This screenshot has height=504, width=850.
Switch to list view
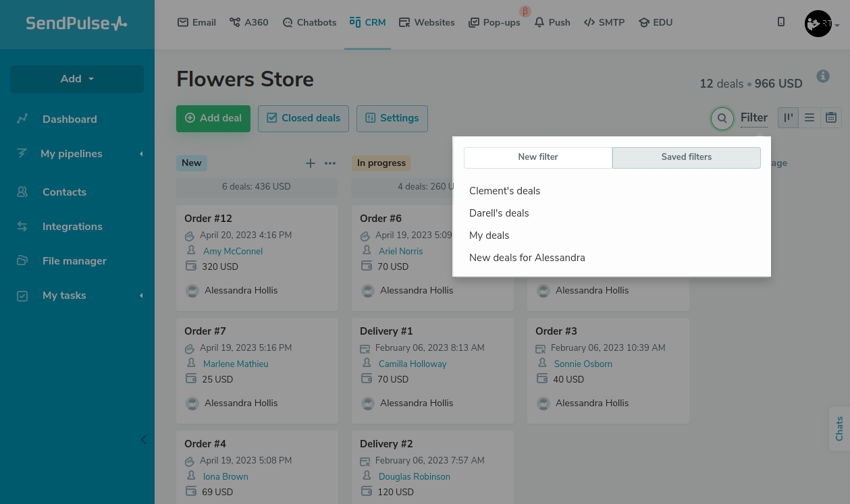809,118
